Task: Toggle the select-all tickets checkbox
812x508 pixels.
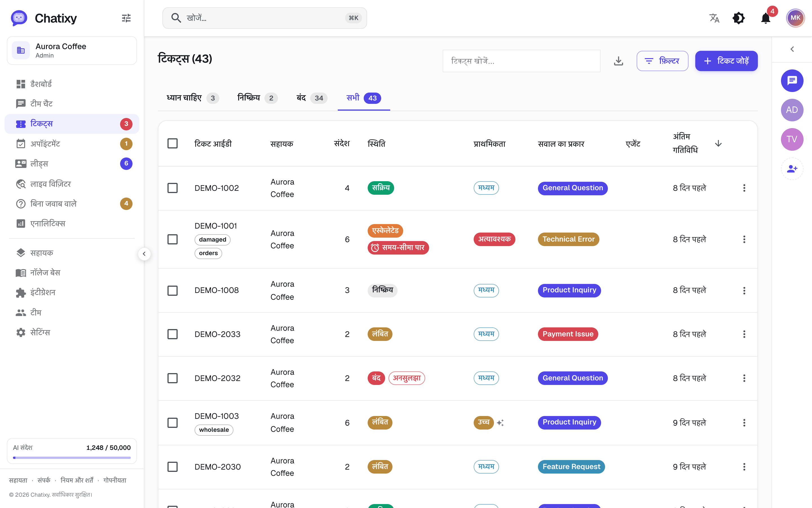Action: tap(173, 143)
